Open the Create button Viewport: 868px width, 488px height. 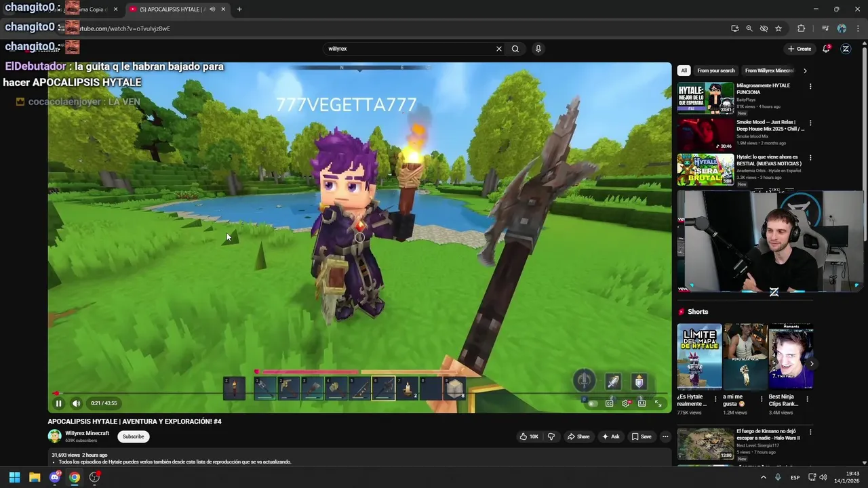[800, 49]
